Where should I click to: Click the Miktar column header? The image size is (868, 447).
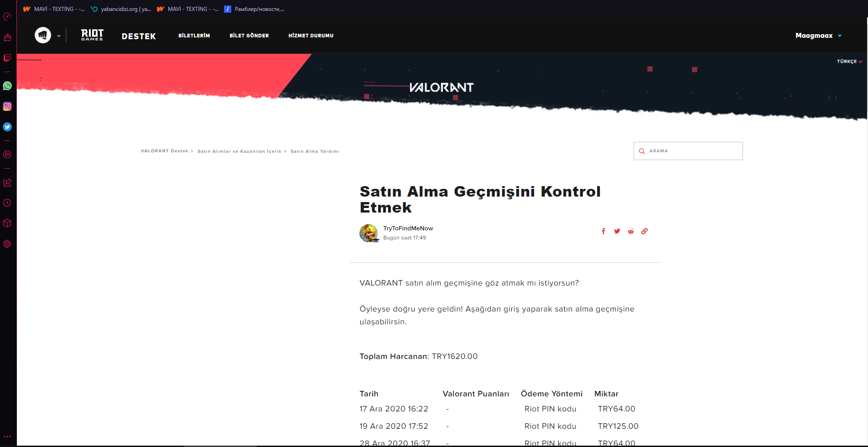(606, 394)
